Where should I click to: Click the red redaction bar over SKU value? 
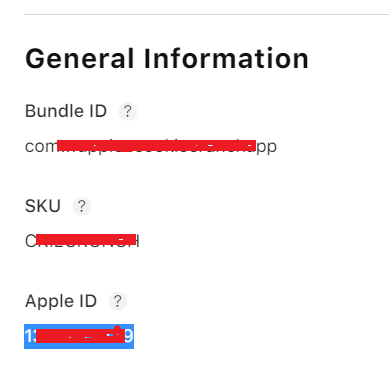86,239
